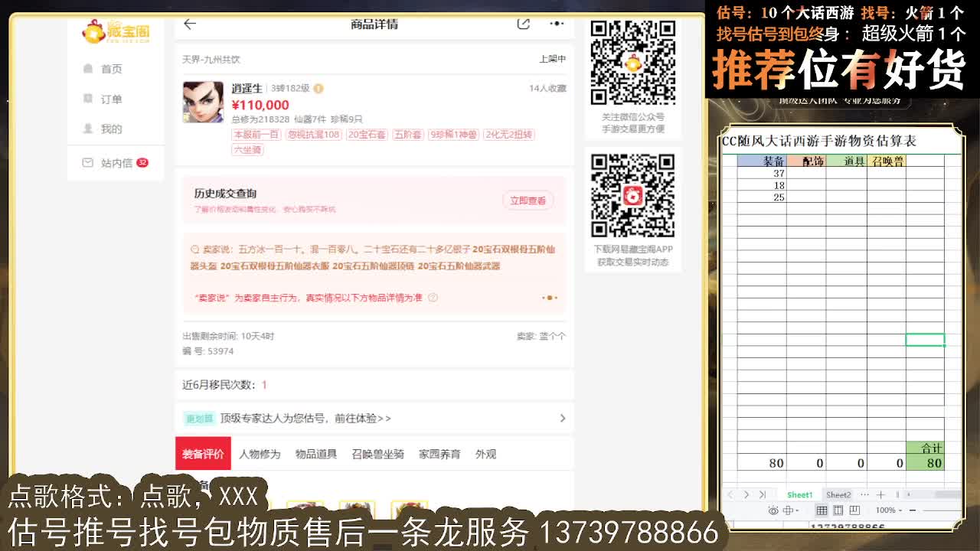Click the minus on the zoom slider
This screenshot has width=980, height=551.
[913, 510]
